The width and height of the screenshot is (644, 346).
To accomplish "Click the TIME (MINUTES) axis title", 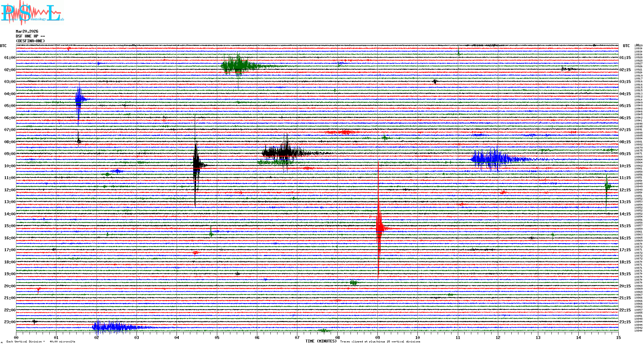I will point(321,341).
